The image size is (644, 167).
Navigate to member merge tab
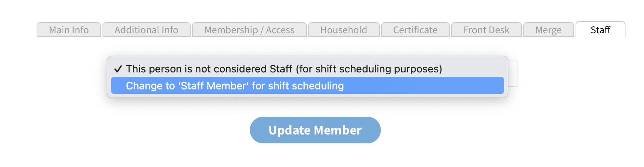coord(548,30)
